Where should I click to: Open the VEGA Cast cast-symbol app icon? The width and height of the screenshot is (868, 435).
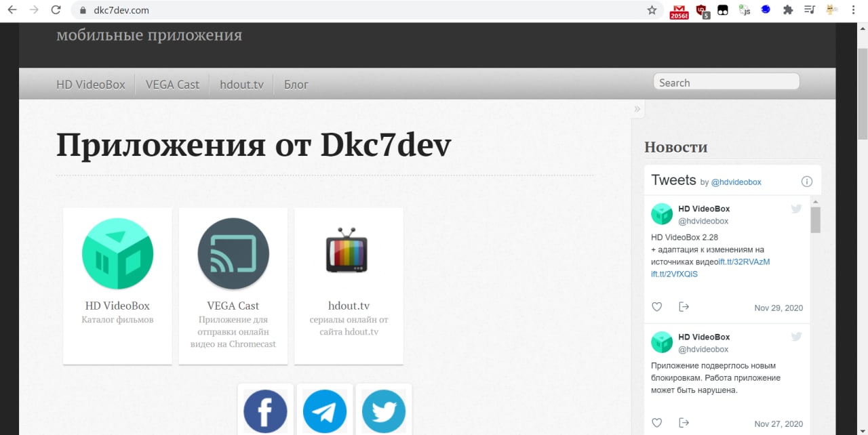point(233,254)
